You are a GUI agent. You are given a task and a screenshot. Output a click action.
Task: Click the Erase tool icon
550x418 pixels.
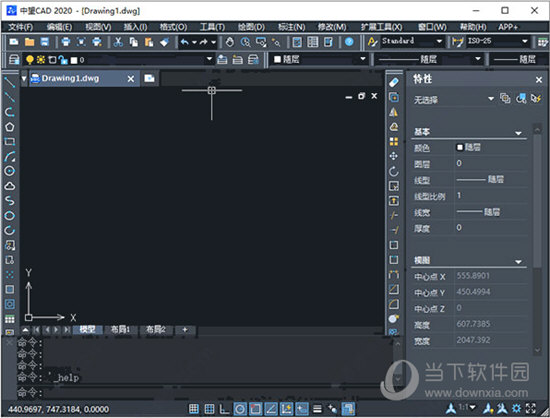click(394, 82)
